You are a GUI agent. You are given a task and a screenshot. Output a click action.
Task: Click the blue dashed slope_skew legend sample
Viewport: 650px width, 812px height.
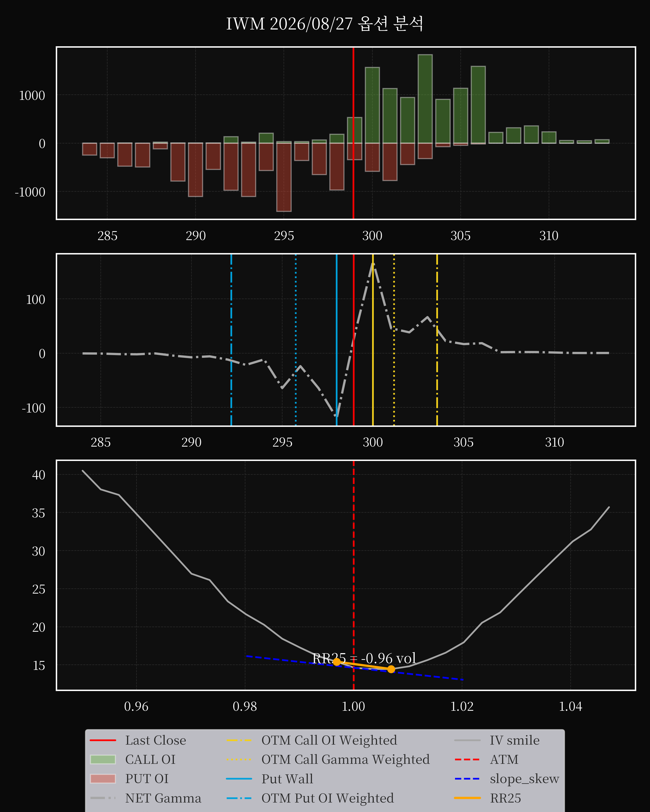coord(467,779)
